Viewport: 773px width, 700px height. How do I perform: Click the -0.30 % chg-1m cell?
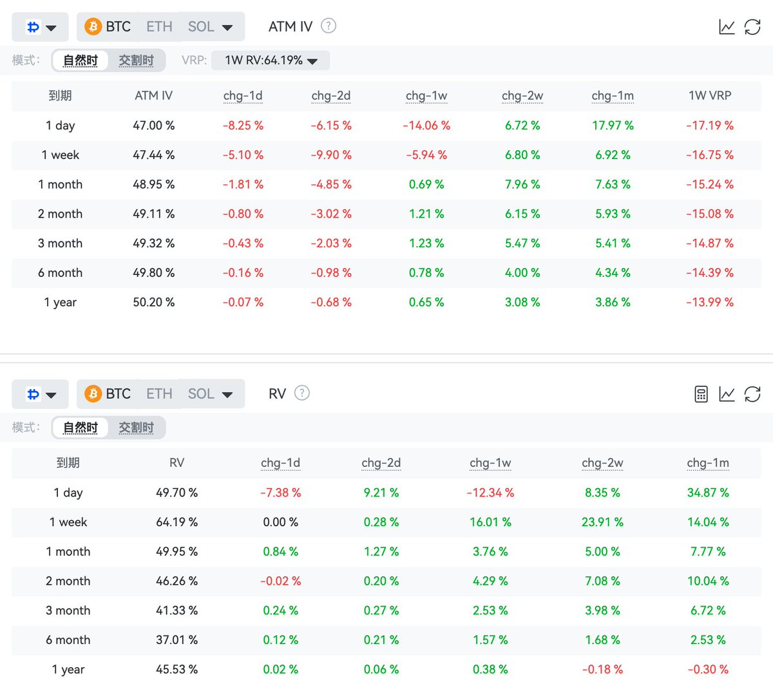click(x=708, y=670)
